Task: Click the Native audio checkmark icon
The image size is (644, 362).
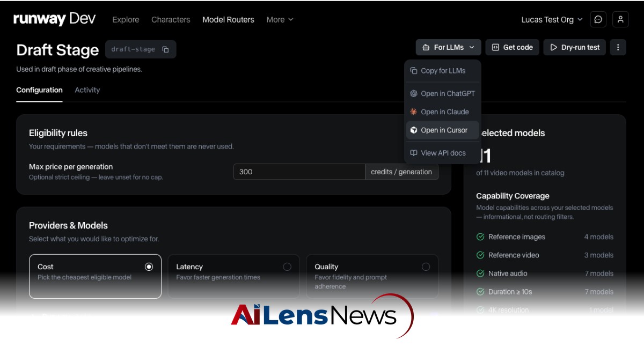Action: point(480,274)
